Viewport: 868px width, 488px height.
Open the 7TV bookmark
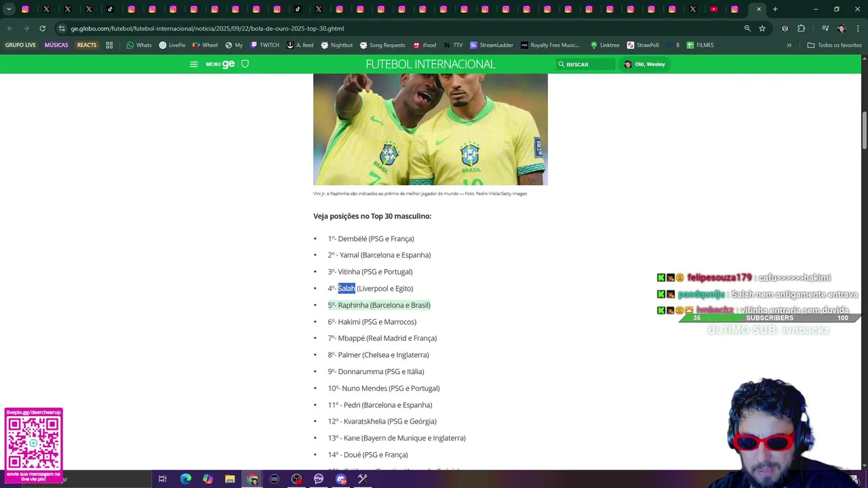point(453,45)
